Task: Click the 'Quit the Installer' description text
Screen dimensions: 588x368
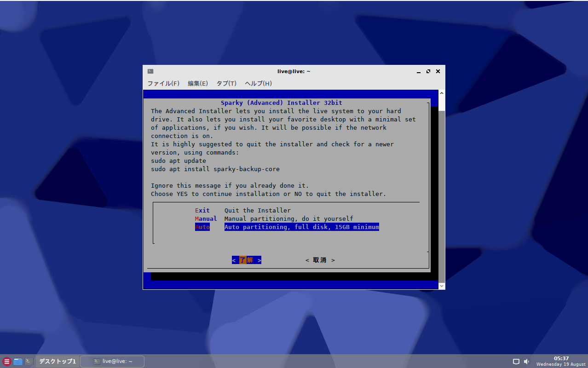Action: click(x=258, y=211)
